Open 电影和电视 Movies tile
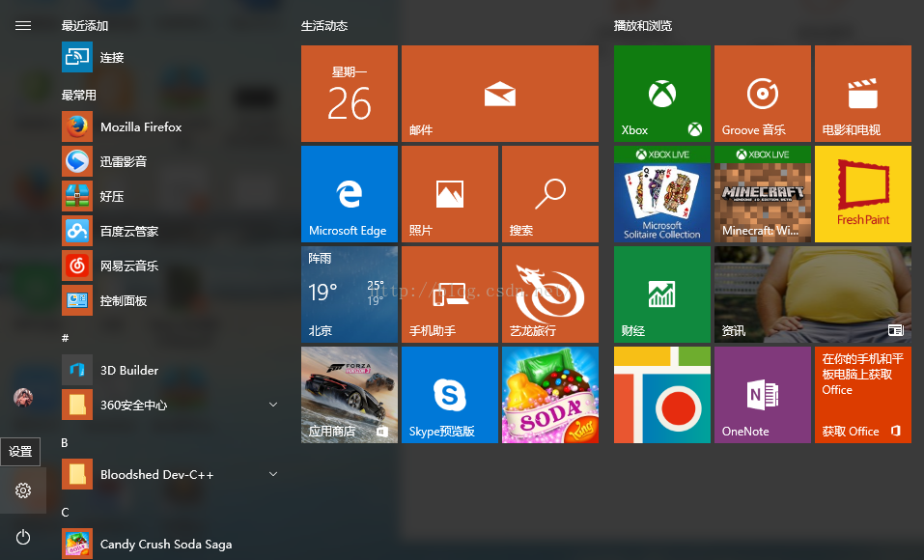 [x=863, y=94]
